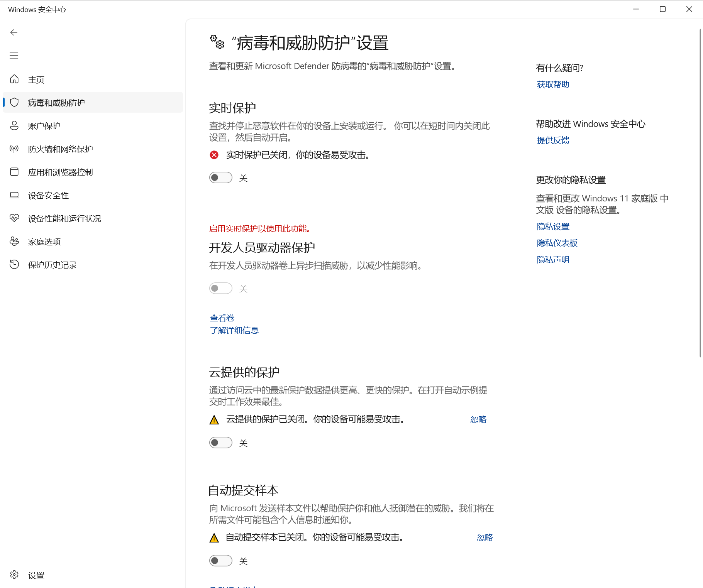Open 保护历史记录
The image size is (703, 588).
[93, 264]
